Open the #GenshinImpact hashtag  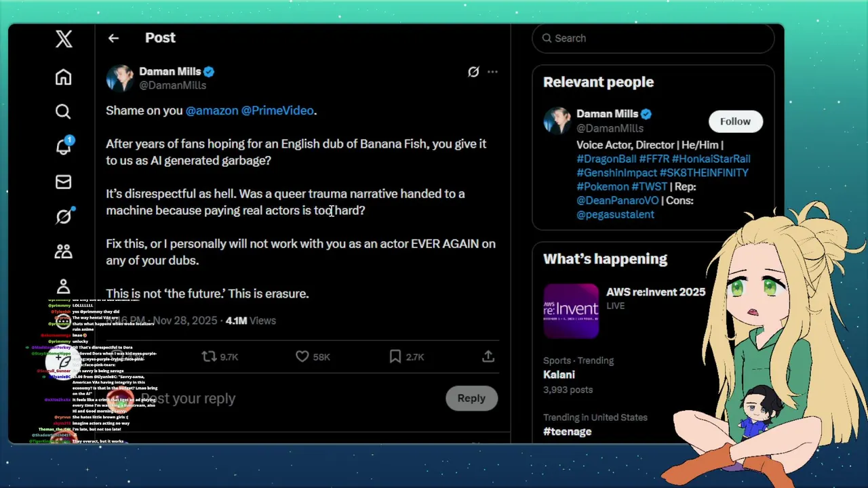click(616, 173)
